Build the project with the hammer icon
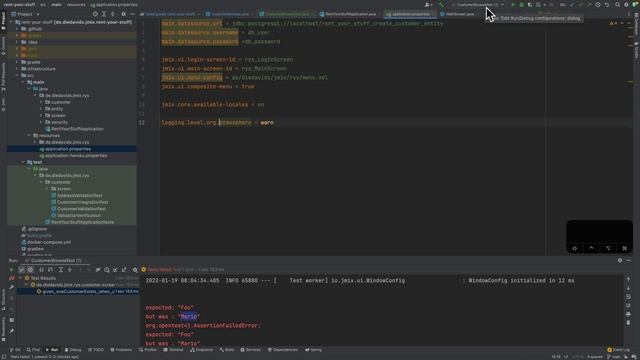640x360 pixels. coord(441,4)
